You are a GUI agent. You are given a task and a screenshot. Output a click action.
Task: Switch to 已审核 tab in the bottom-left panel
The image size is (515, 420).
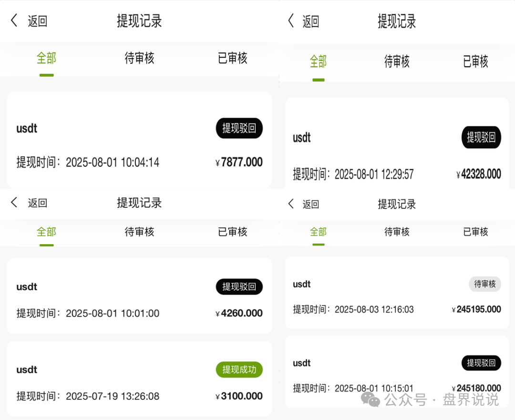232,232
